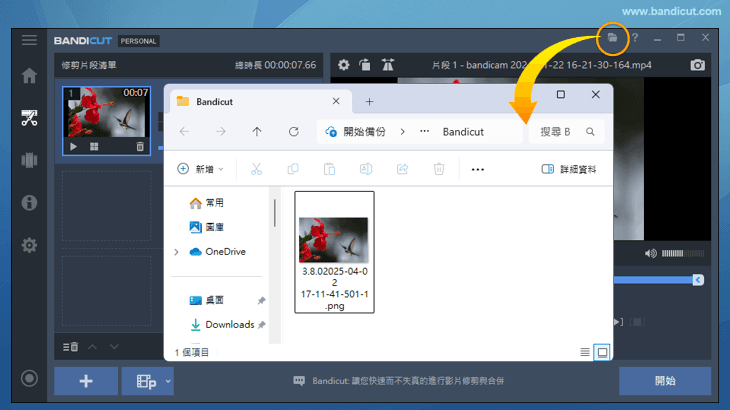Open a new Explorer tab with plus
This screenshot has width=730, height=410.
coord(369,101)
